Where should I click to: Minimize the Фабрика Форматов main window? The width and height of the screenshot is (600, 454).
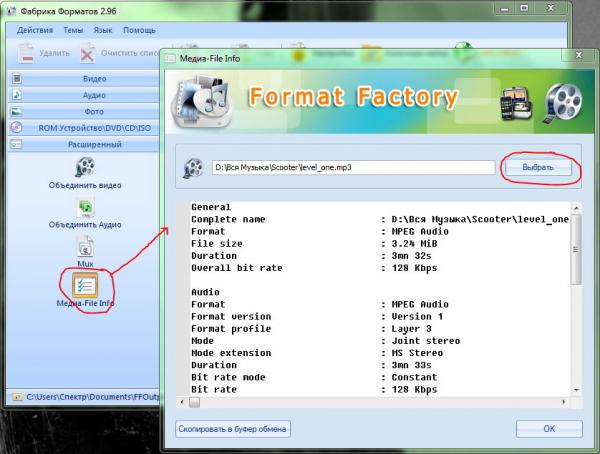tap(504, 8)
